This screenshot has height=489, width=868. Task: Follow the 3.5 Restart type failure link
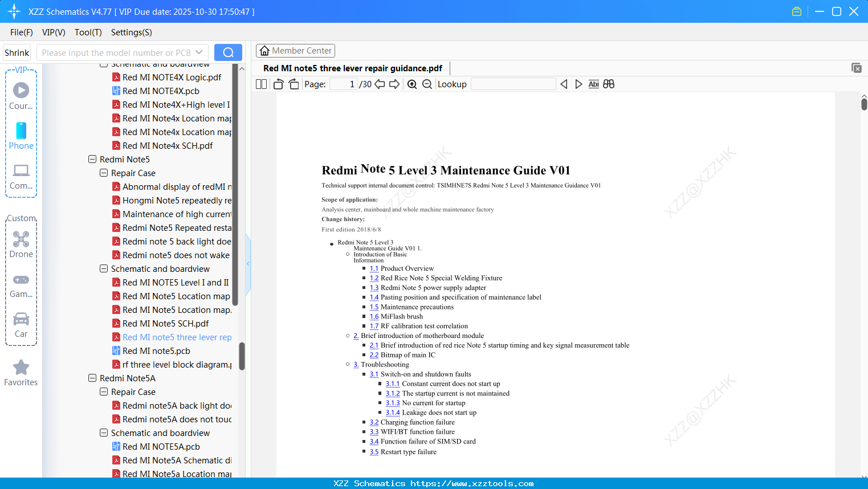pos(374,452)
